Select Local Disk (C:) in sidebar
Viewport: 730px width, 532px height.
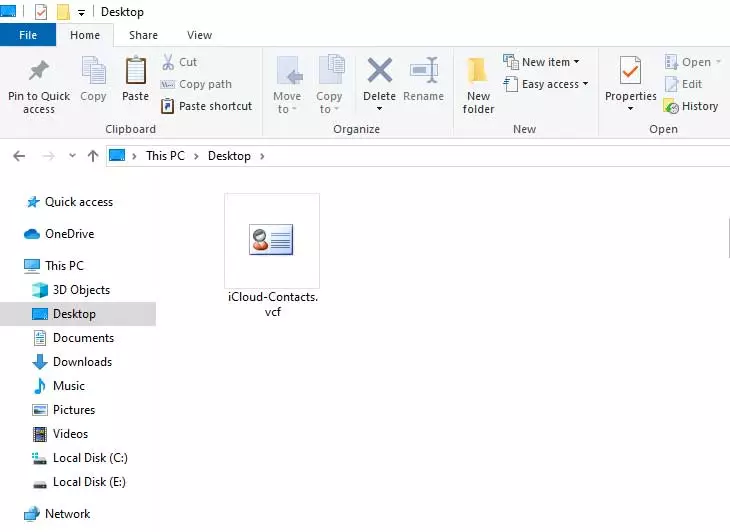pyautogui.click(x=90, y=458)
